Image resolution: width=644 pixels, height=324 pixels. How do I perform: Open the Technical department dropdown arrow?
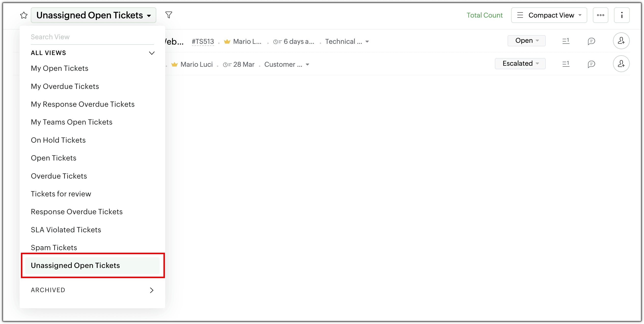point(367,42)
